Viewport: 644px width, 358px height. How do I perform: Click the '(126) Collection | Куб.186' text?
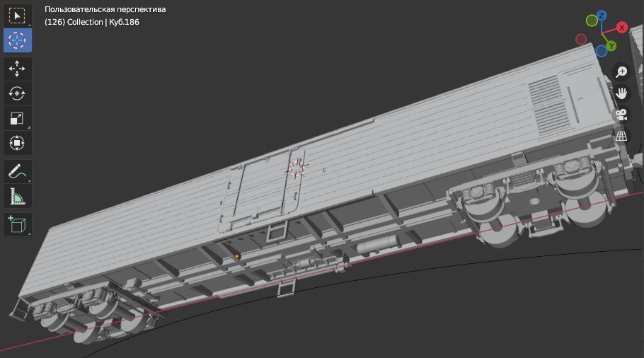[x=92, y=22]
